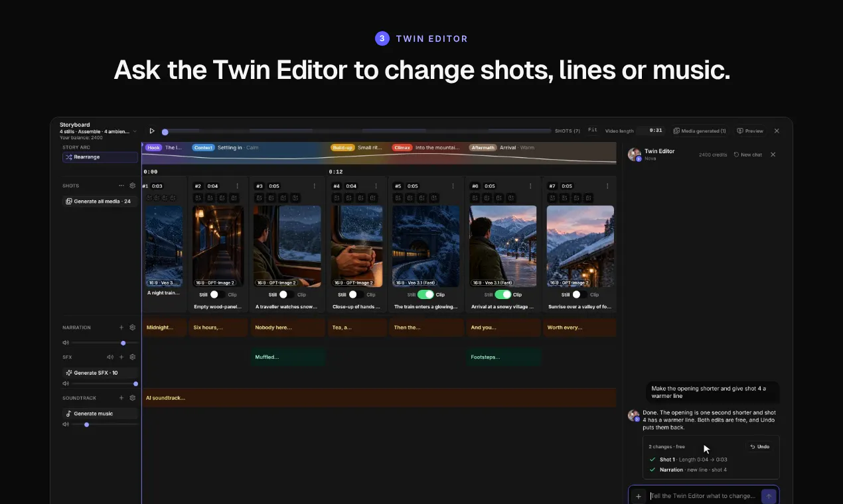This screenshot has height=504, width=843.
Task: Open shot #5 three-dot menu
Action: 453,186
